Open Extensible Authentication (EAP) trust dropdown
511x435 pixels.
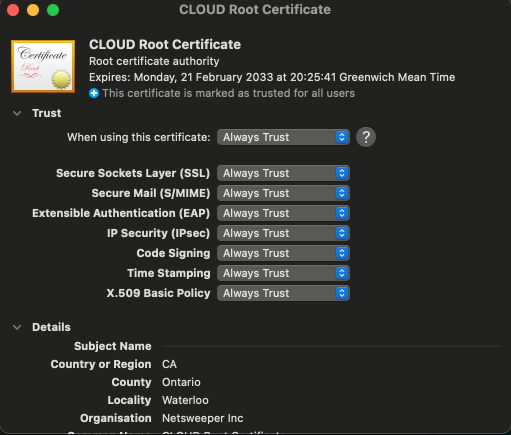point(283,213)
